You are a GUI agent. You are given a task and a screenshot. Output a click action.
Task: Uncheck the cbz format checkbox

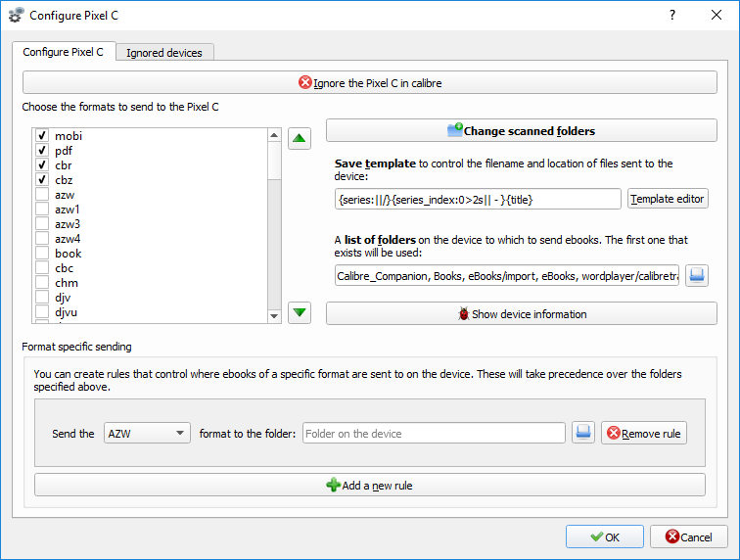tap(42, 179)
